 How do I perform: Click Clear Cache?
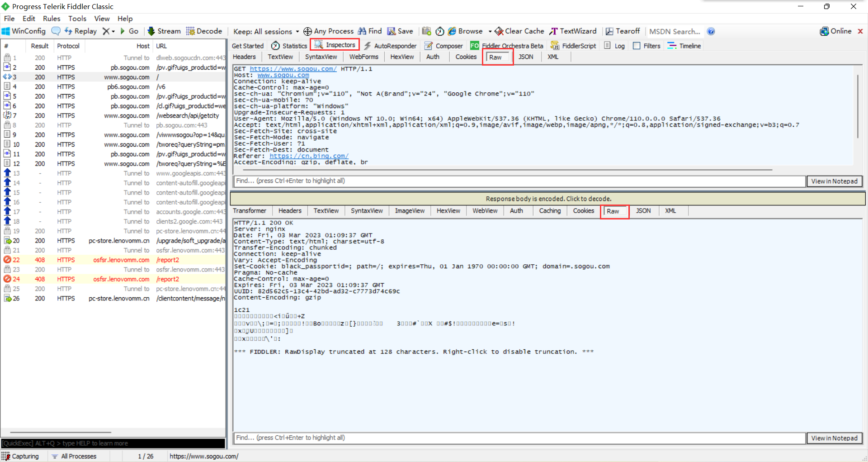pyautogui.click(x=519, y=31)
